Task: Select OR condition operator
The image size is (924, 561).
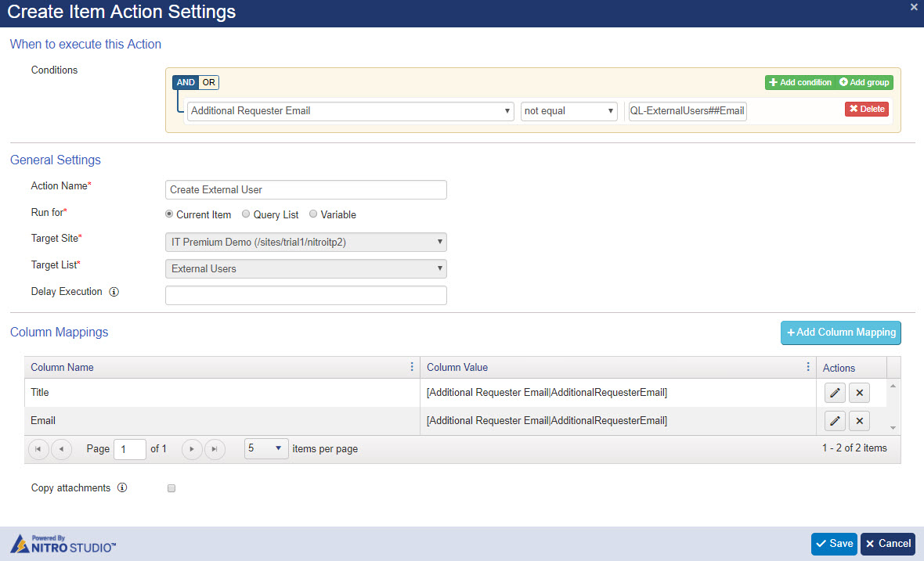Action: [x=208, y=82]
